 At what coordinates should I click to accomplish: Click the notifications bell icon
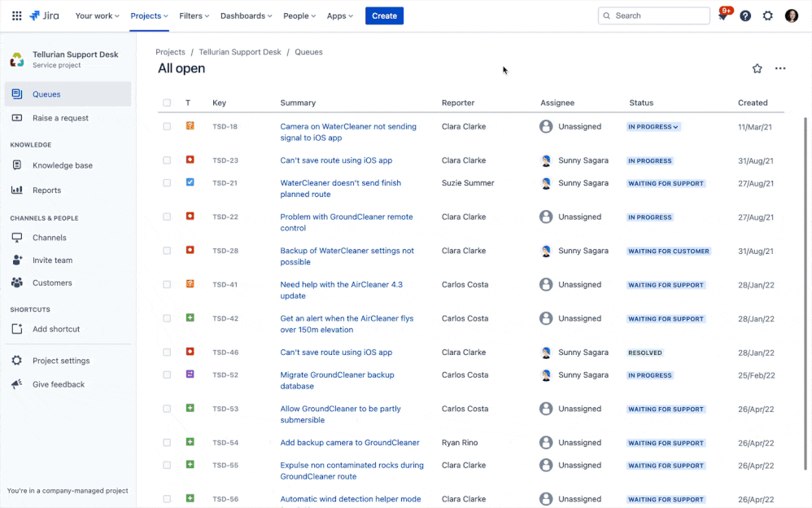coord(723,16)
